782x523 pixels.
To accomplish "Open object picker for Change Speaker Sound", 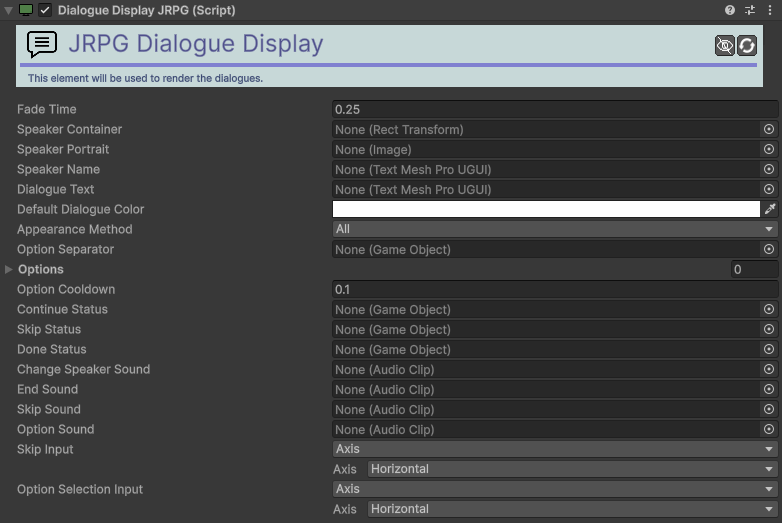I will tap(769, 369).
